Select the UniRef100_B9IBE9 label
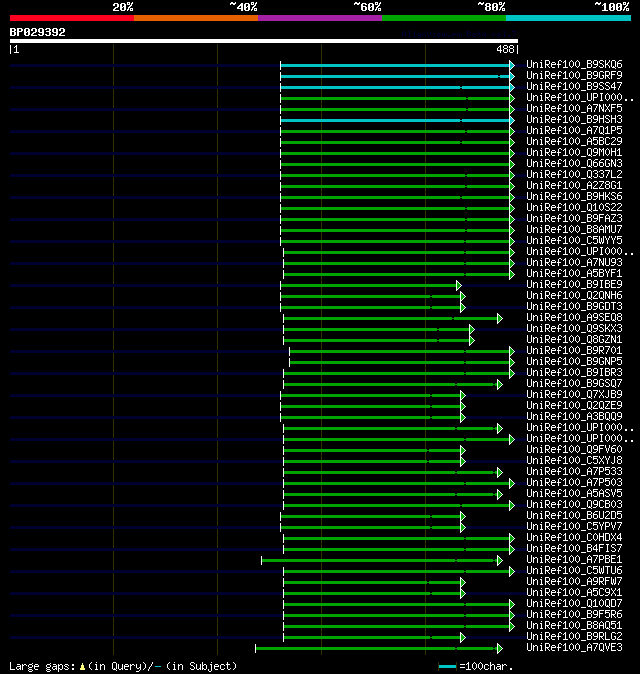 pyautogui.click(x=574, y=285)
